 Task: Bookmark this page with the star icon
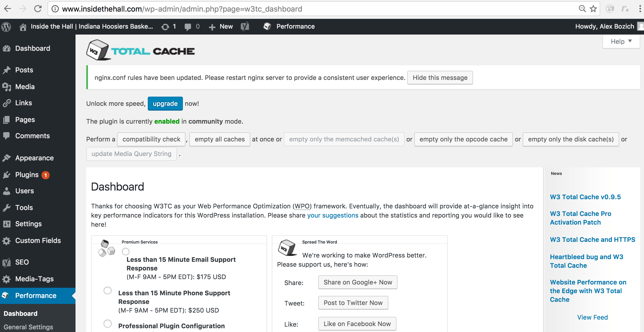tap(593, 9)
